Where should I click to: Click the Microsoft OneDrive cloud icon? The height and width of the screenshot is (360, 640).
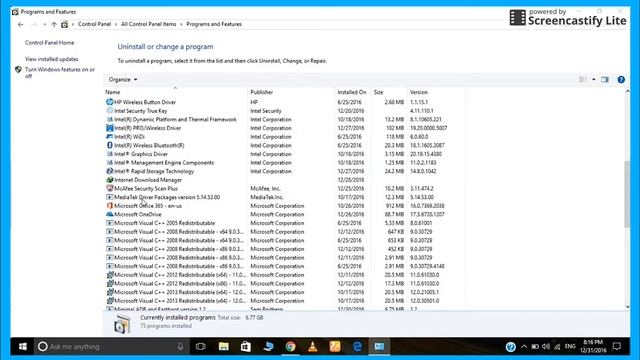(109, 214)
